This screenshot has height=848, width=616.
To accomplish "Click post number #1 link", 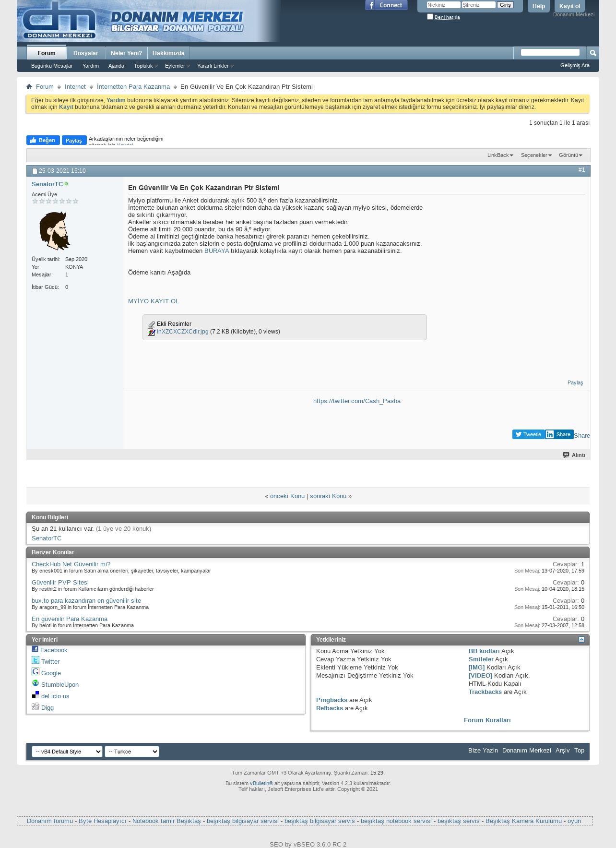I will [x=581, y=170].
